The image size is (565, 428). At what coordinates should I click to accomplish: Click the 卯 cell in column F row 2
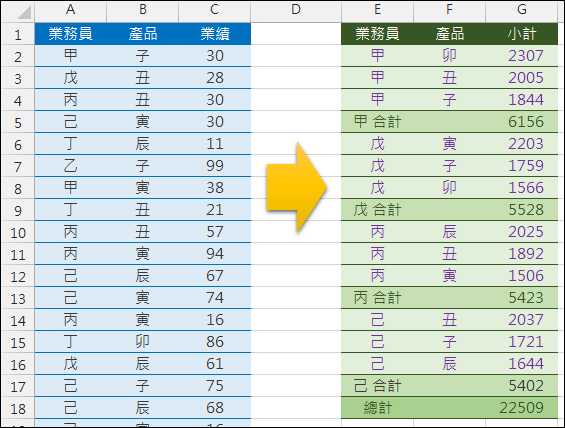pos(449,56)
